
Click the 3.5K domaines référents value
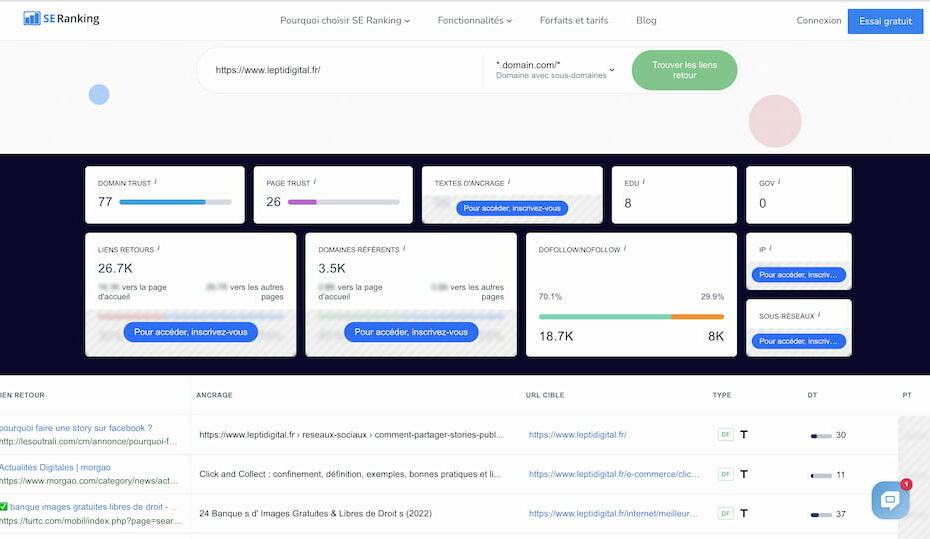[x=332, y=268]
